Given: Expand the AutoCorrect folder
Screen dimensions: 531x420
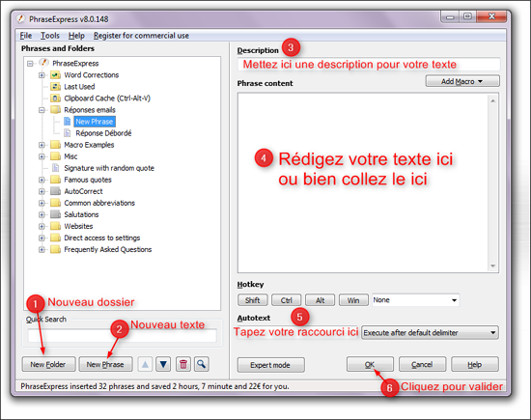Looking at the screenshot, I should (x=42, y=191).
